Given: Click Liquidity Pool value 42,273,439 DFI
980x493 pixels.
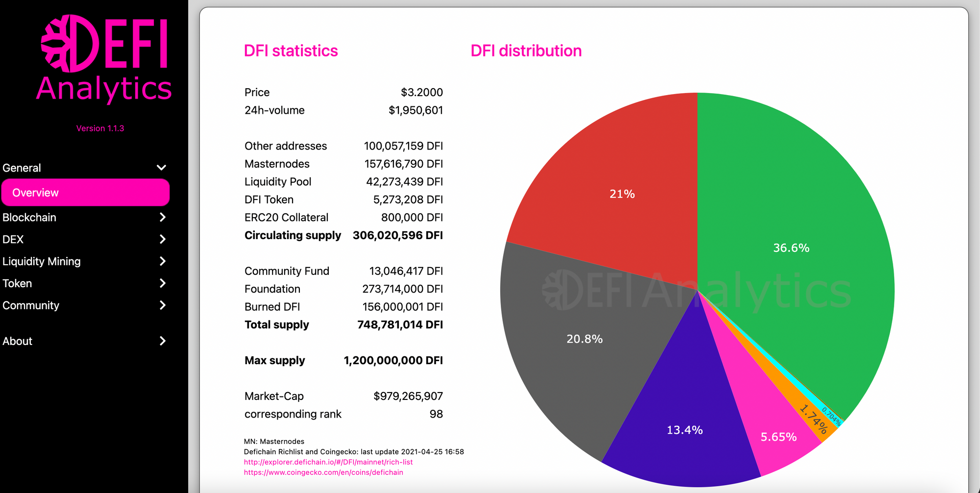Looking at the screenshot, I should point(405,182).
